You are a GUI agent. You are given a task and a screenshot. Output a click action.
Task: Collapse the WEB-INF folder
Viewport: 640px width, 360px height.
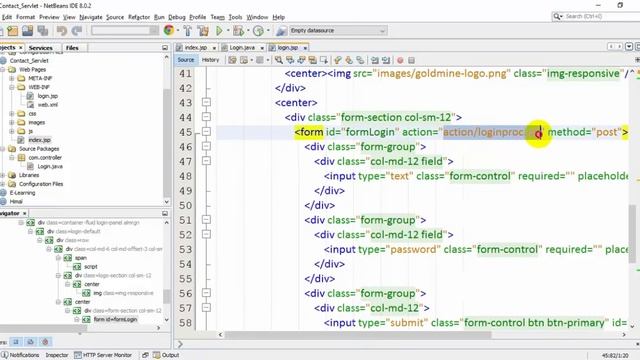pyautogui.click(x=12, y=87)
